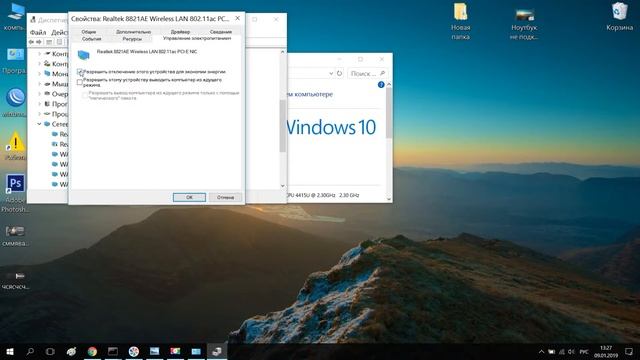Select Управление электропитанием tab
The height and width of the screenshot is (360, 640).
click(197, 38)
